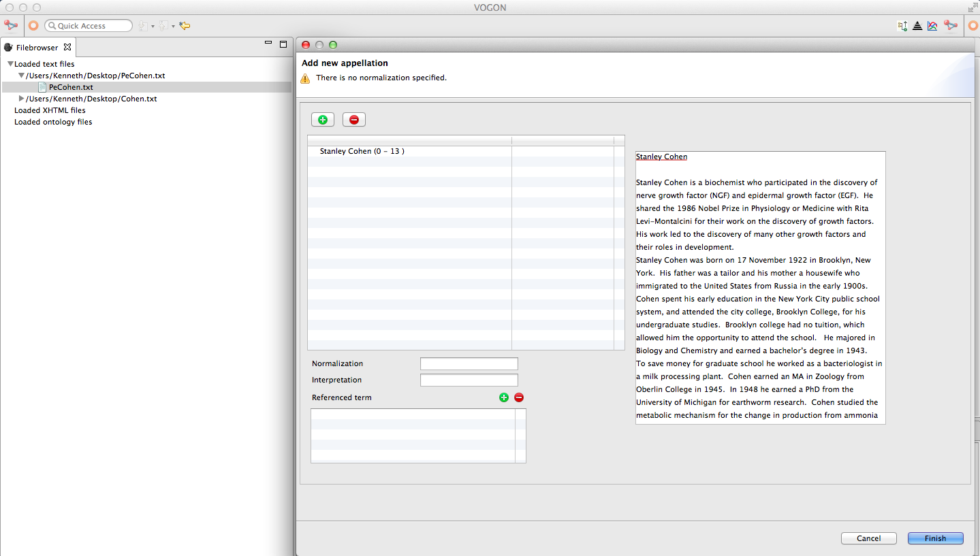Click the warning icon beside no normalization message

[306, 78]
